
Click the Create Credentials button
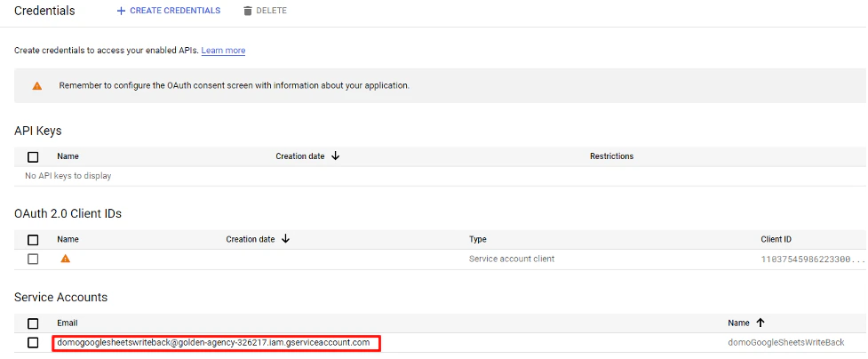coord(168,11)
